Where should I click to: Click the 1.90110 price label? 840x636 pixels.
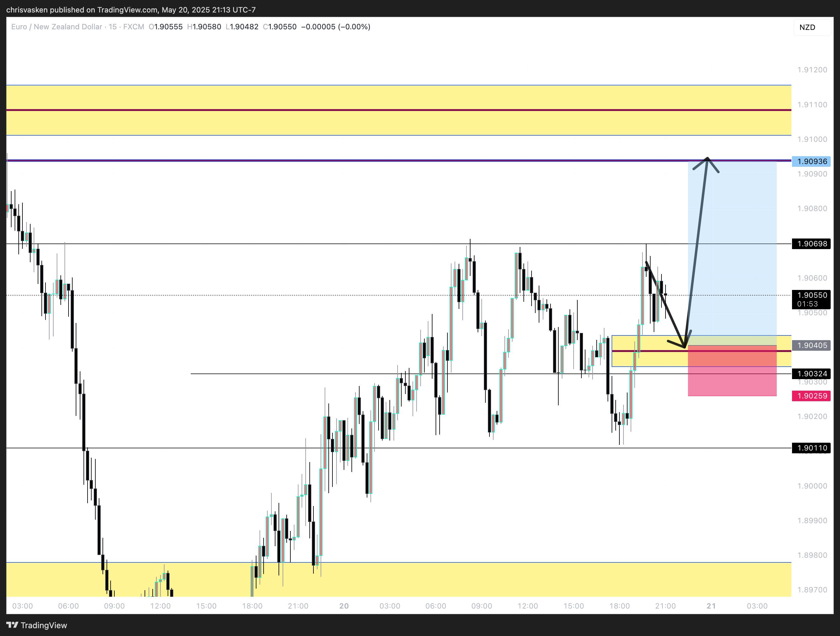(811, 448)
